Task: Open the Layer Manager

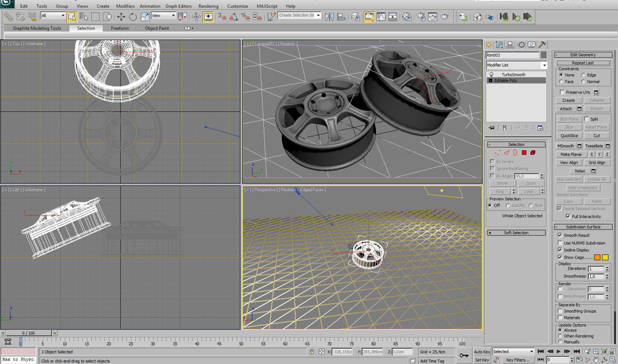Action: (x=355, y=16)
